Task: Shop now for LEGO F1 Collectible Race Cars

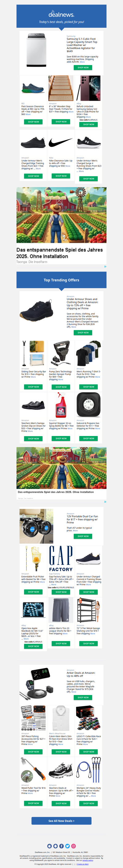Action: (x=89, y=752)
